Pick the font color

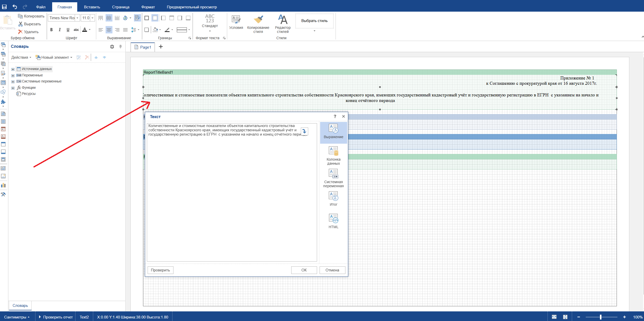tap(85, 30)
